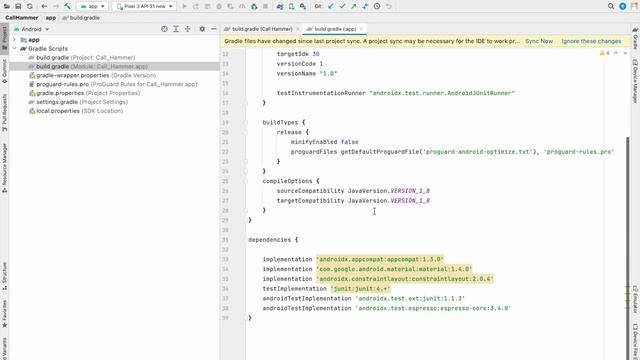640x360 pixels.
Task: Click the Git Push green arrow icon
Action: pos(353,6)
